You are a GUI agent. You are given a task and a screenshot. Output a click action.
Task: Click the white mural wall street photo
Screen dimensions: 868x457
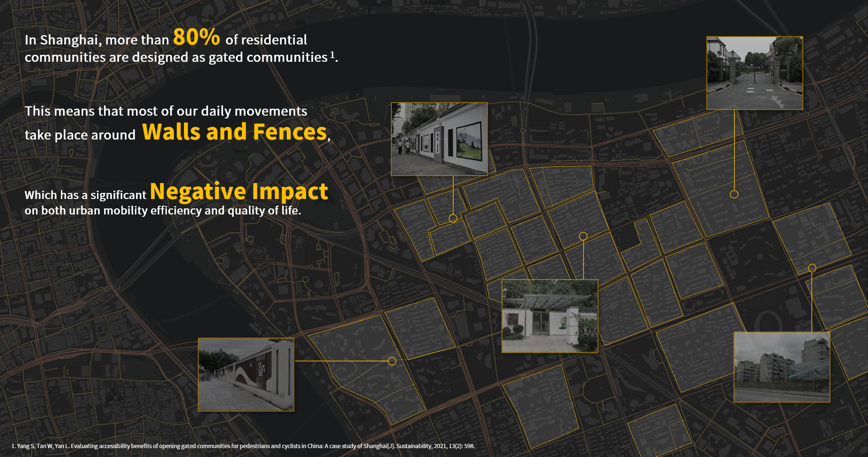pyautogui.click(x=439, y=139)
